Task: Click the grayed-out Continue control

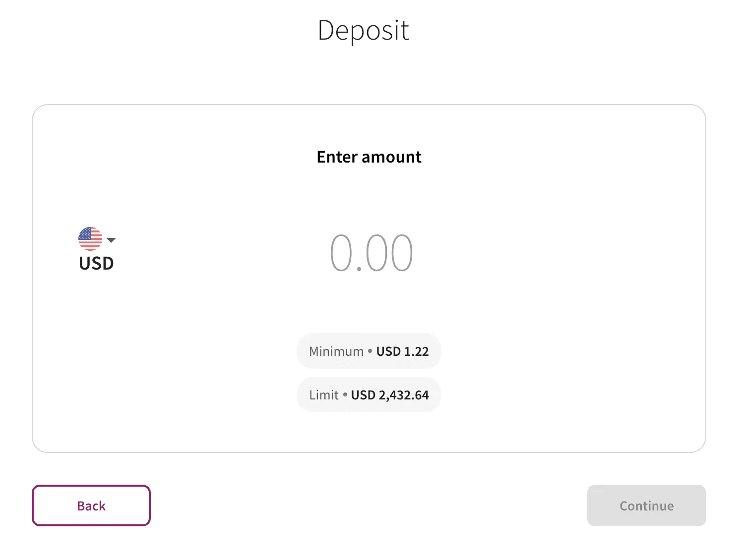Action: click(646, 505)
